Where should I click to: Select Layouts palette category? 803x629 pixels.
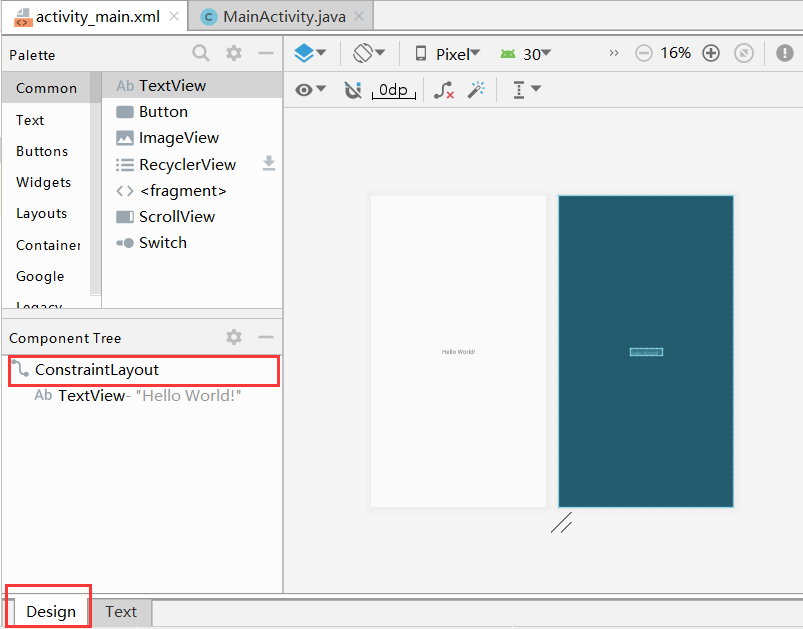pos(41,214)
